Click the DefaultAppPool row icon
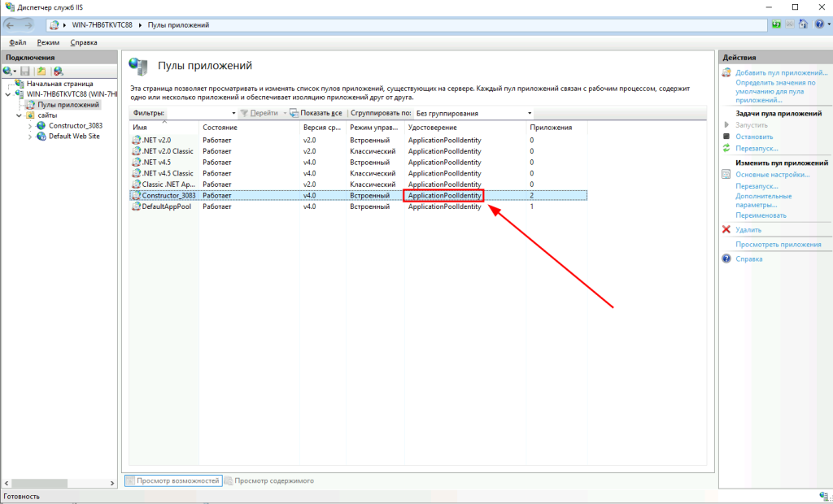 tap(136, 206)
